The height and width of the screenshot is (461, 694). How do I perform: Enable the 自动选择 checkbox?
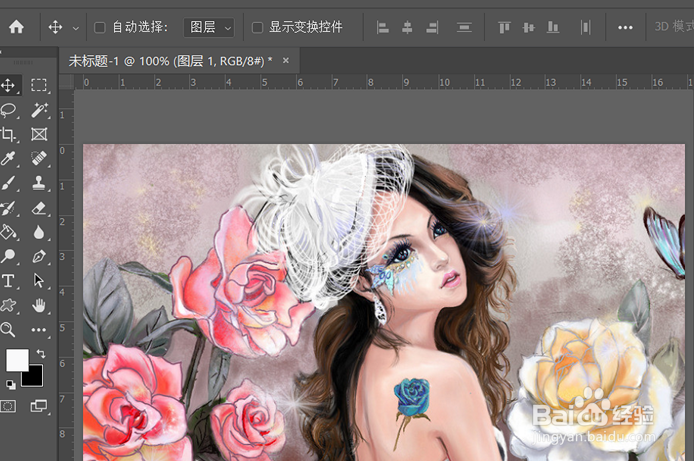click(x=100, y=27)
